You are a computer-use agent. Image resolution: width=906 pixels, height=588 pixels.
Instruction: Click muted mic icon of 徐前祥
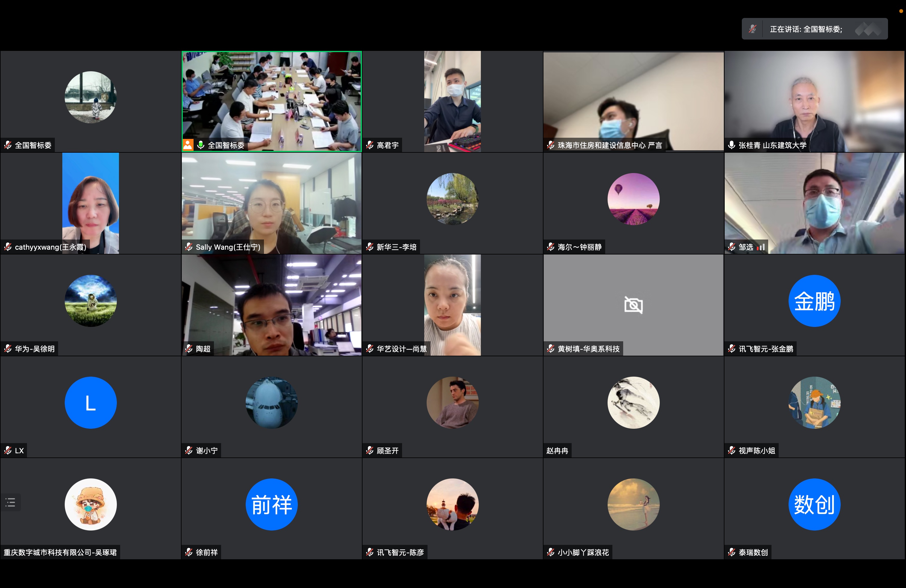coord(189,552)
